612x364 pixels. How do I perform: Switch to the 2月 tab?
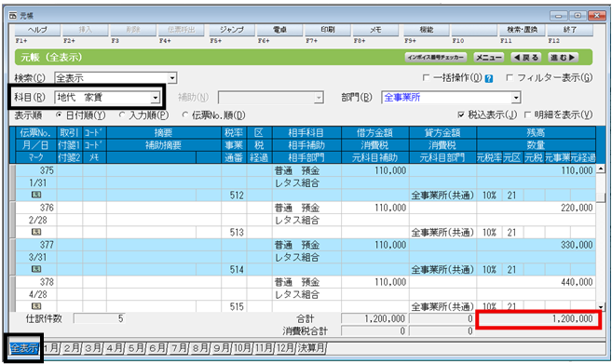(72, 348)
